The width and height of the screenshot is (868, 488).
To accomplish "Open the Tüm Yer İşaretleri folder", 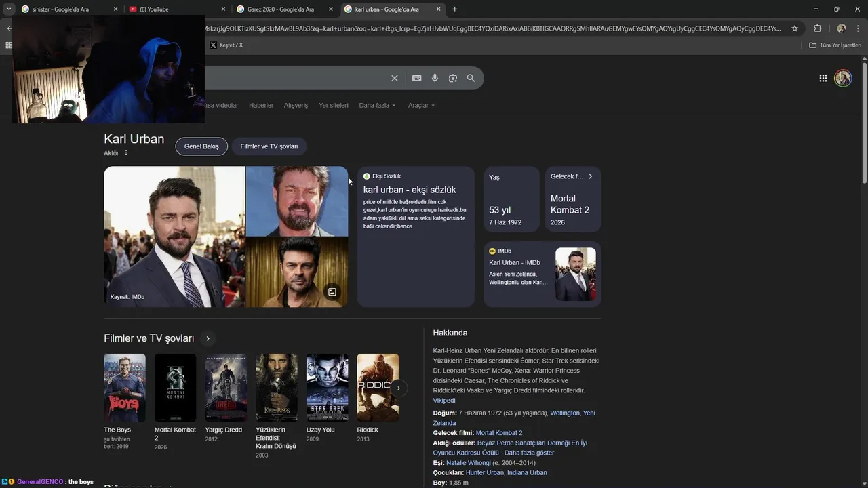I will click(x=835, y=45).
